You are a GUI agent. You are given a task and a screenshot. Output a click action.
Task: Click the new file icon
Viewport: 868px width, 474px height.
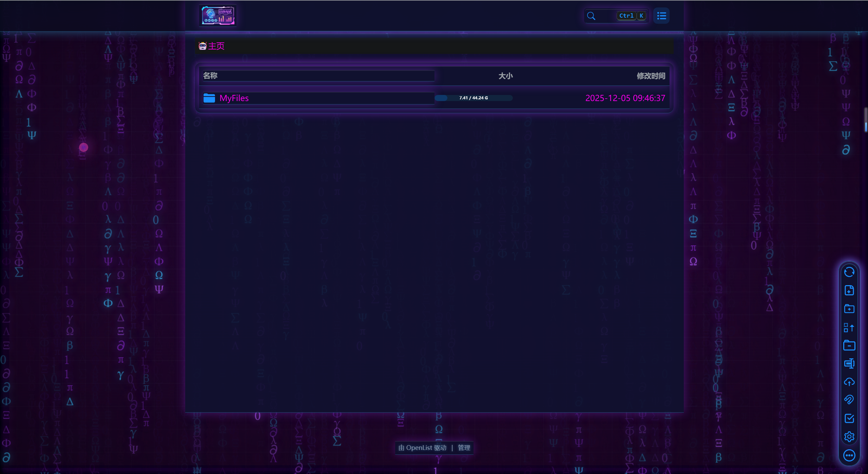(x=849, y=291)
